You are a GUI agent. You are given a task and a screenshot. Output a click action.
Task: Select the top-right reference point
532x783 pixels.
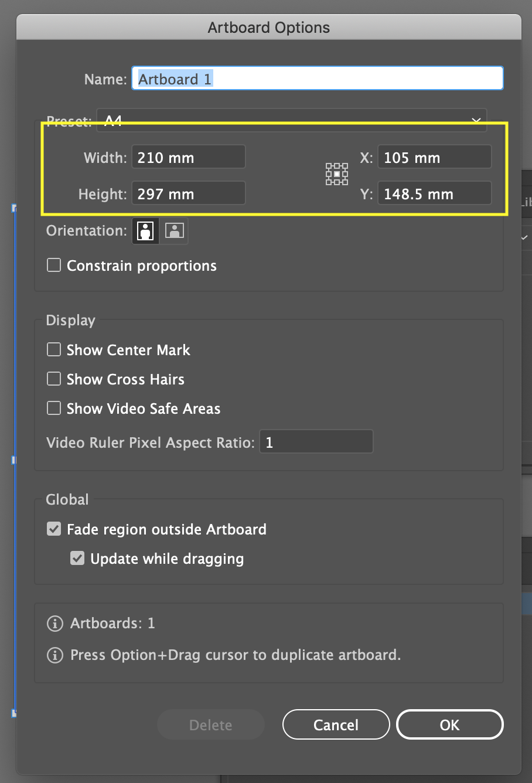(346, 165)
